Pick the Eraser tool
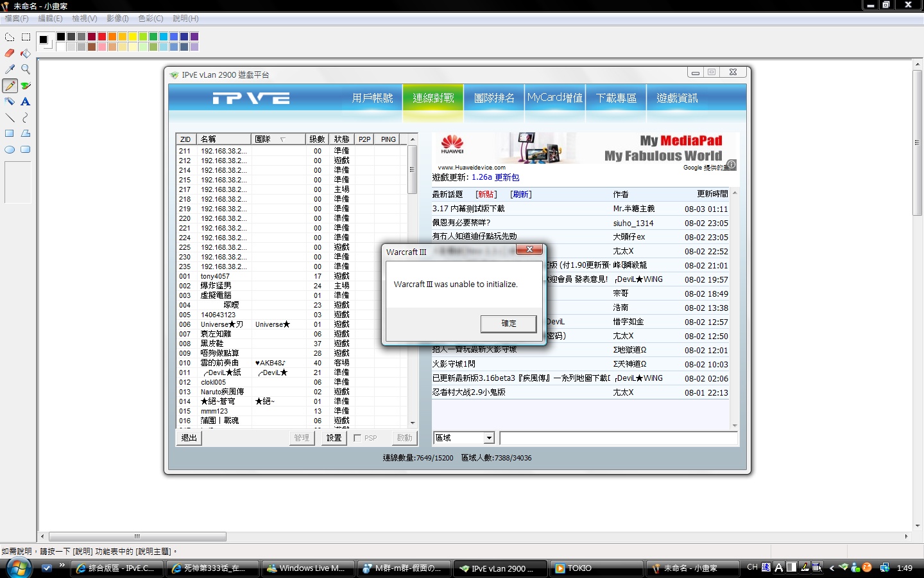The height and width of the screenshot is (578, 924). point(10,53)
